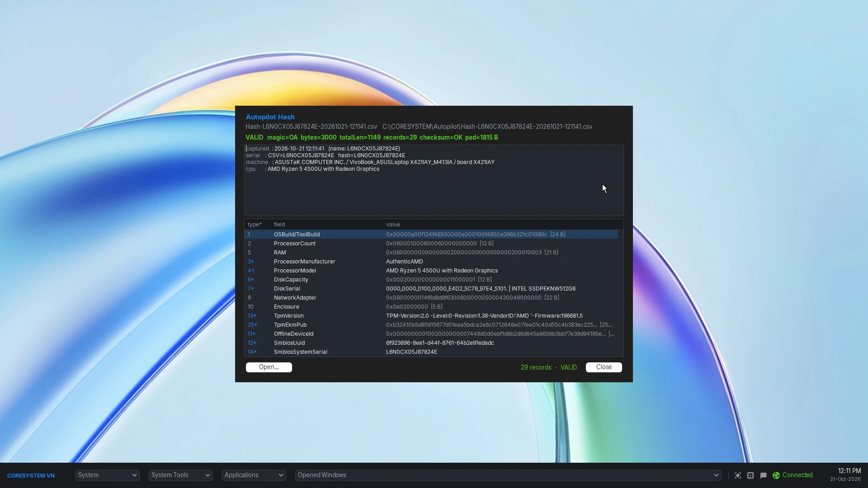Image resolution: width=868 pixels, height=488 pixels.
Task: Open the System Tools dropdown
Action: coord(180,475)
